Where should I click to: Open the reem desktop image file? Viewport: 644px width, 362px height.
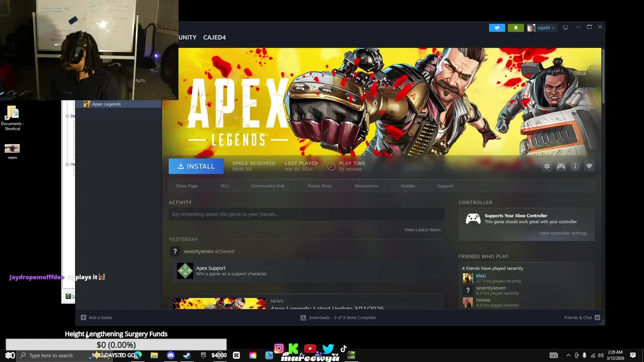pos(12,152)
